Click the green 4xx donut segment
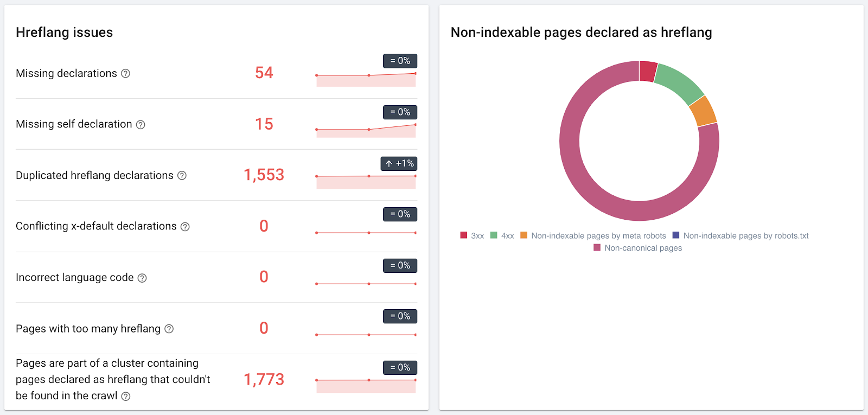868x415 pixels. tap(680, 84)
